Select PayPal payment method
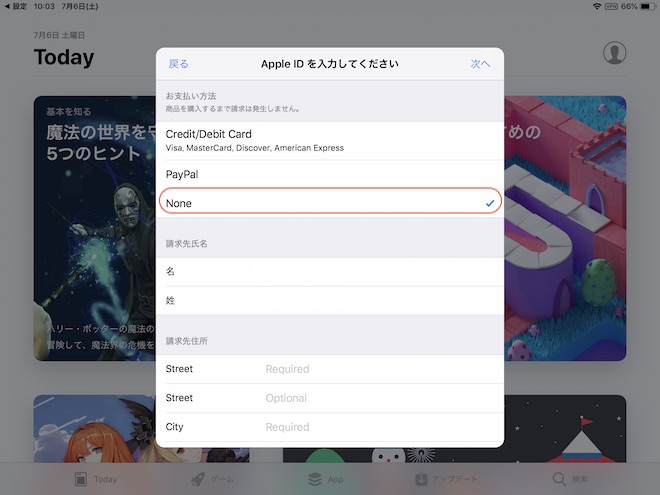The height and width of the screenshot is (495, 660). click(x=330, y=174)
